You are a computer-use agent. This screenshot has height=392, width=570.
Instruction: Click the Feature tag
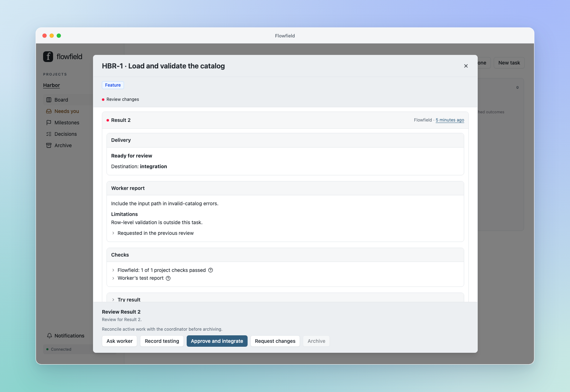(113, 85)
